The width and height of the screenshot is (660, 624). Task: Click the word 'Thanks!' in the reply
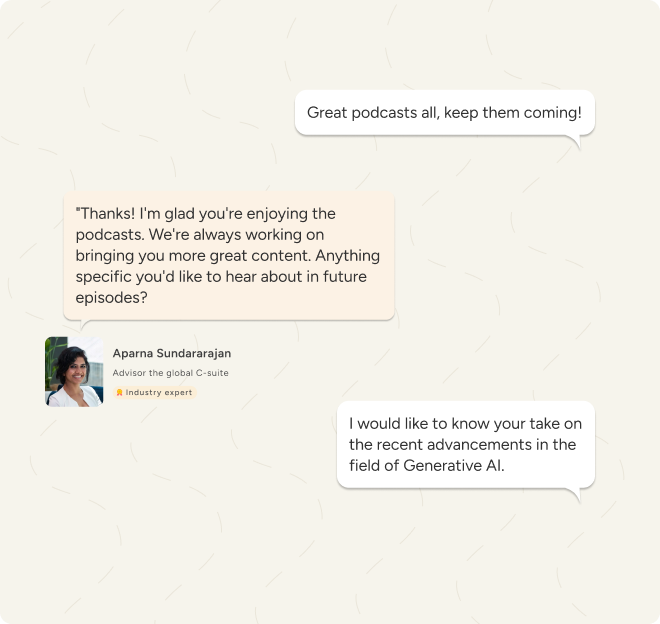107,213
